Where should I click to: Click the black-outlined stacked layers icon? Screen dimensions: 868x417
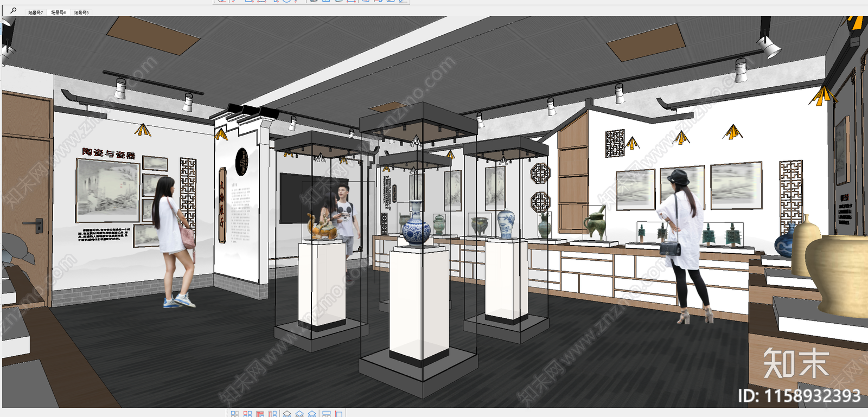click(287, 414)
